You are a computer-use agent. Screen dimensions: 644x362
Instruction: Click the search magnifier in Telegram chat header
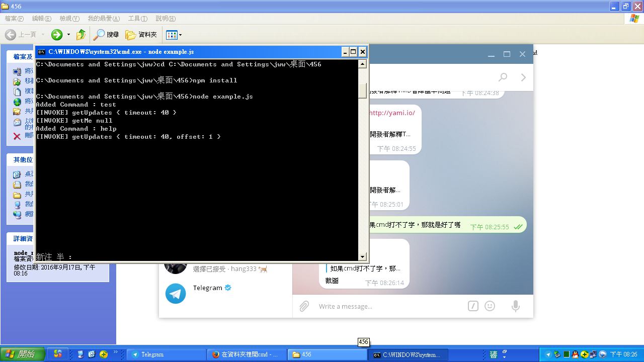tap(503, 77)
